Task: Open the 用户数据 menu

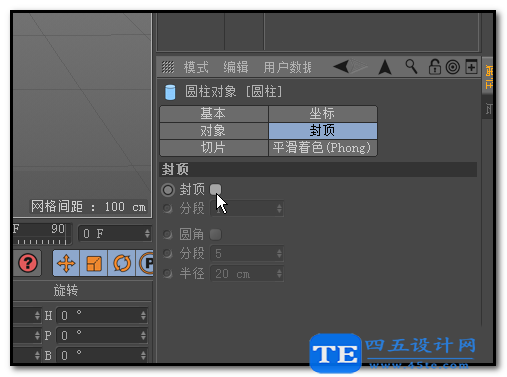Action: pos(287,67)
